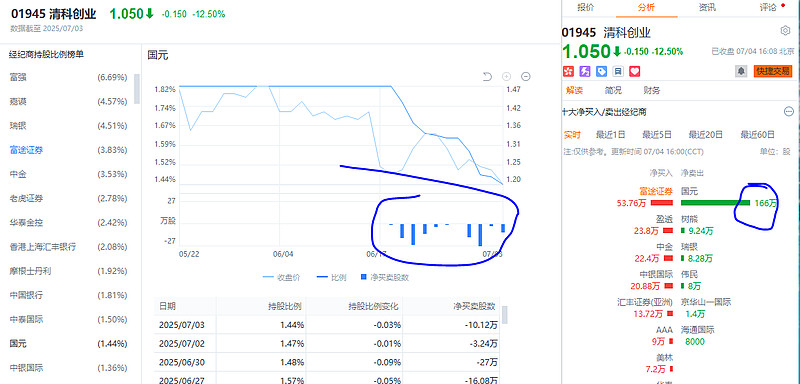Click the blue tag icon

click(601, 71)
